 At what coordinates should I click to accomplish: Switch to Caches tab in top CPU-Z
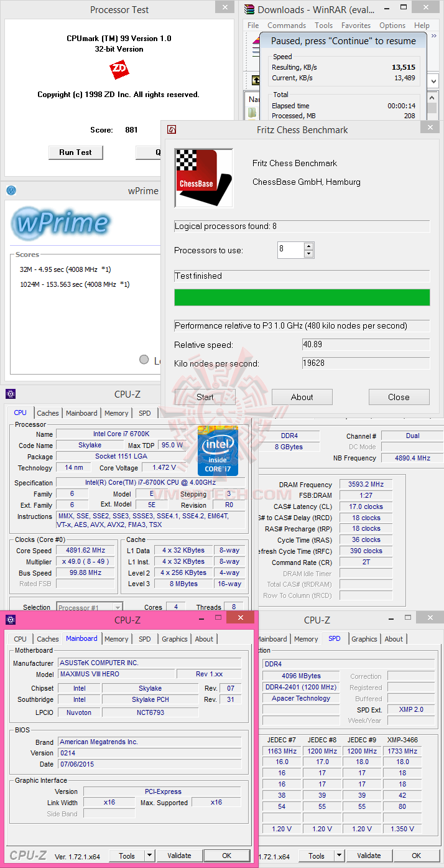pyautogui.click(x=47, y=413)
